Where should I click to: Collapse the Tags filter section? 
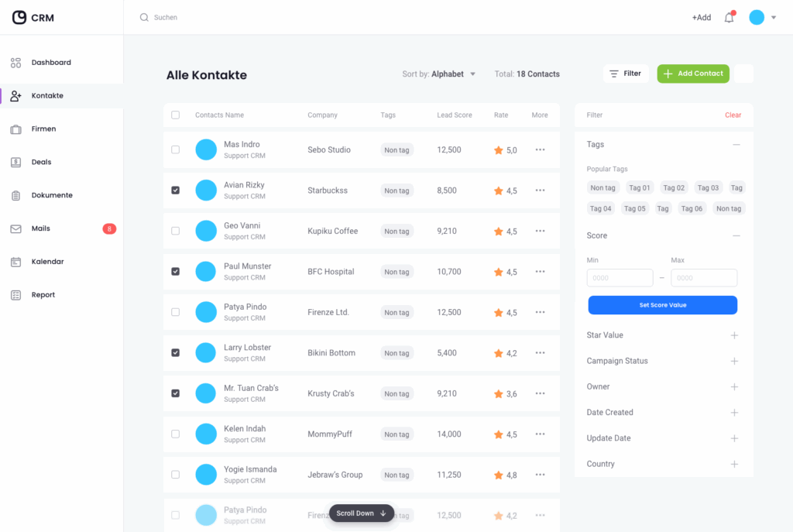click(x=736, y=145)
